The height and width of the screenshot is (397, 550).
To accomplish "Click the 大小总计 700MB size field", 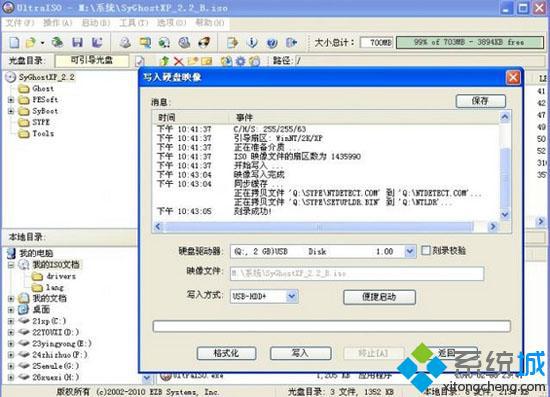I will 376,43.
